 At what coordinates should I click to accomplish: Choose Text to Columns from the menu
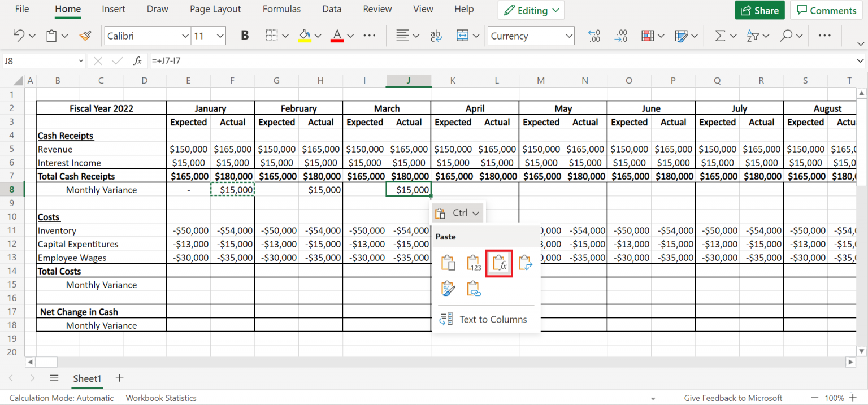[493, 319]
